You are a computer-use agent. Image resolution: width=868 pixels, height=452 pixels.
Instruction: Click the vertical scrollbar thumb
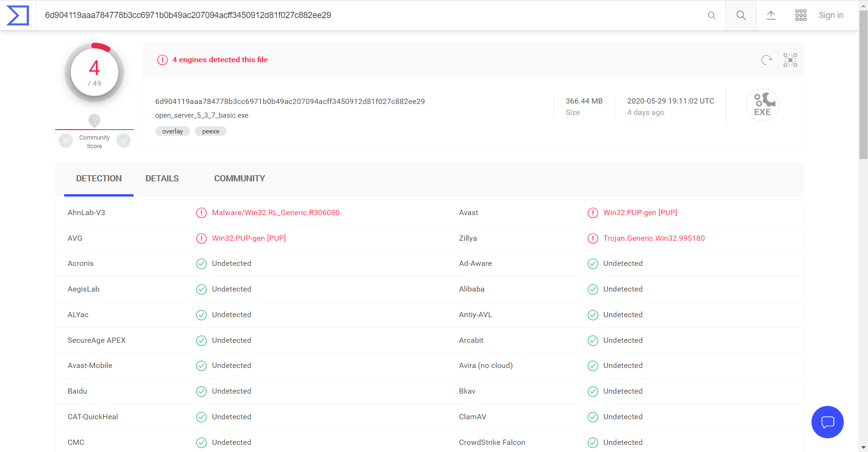[x=863, y=85]
